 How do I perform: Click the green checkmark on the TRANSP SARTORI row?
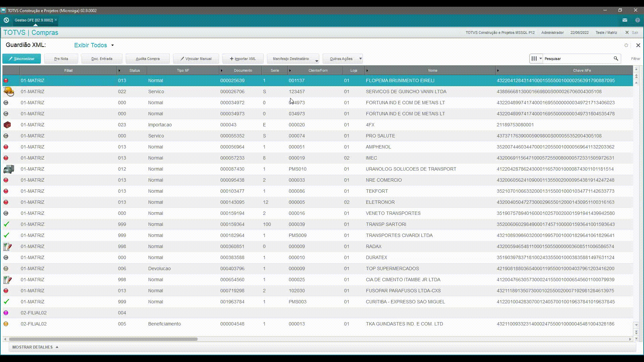pos(6,224)
